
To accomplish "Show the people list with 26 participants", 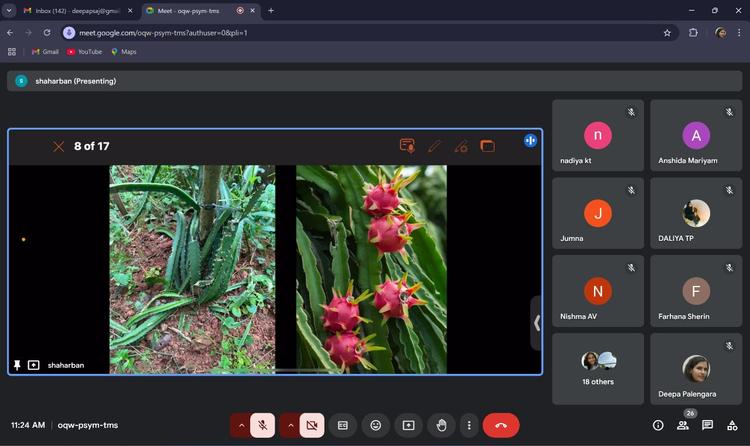I will coord(683,425).
